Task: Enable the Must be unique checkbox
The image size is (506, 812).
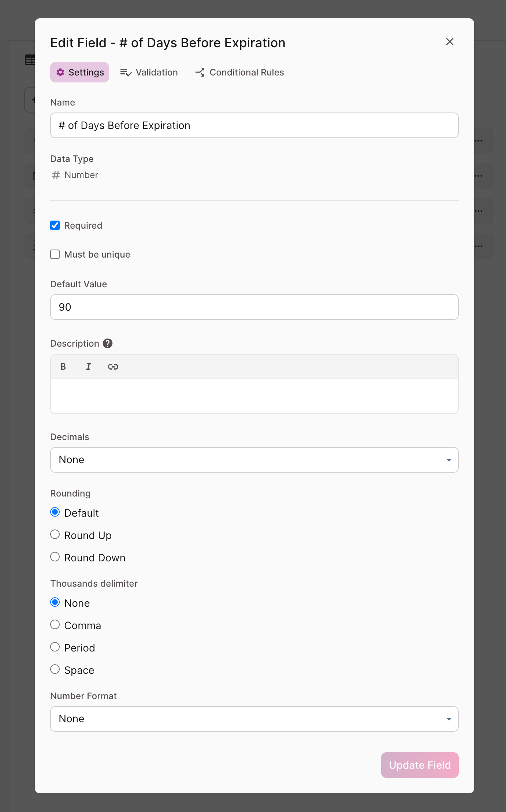Action: [x=55, y=254]
